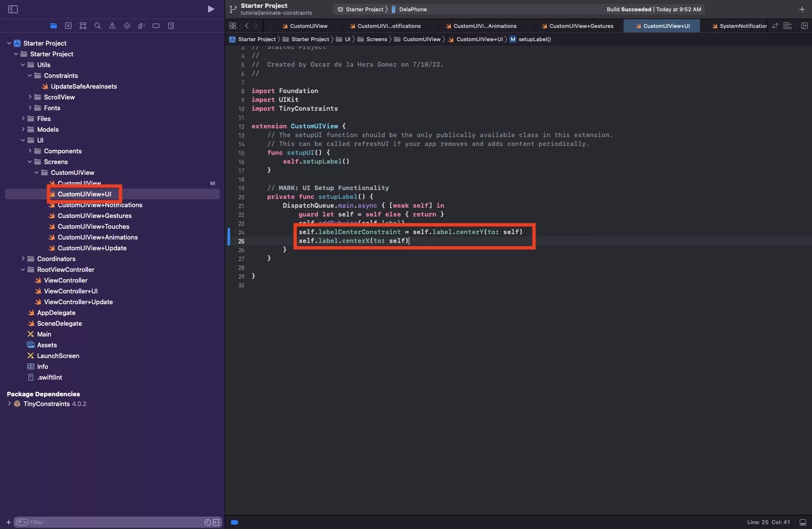812x529 pixels.
Task: Collapse the RootViewController folder
Action: pos(23,269)
